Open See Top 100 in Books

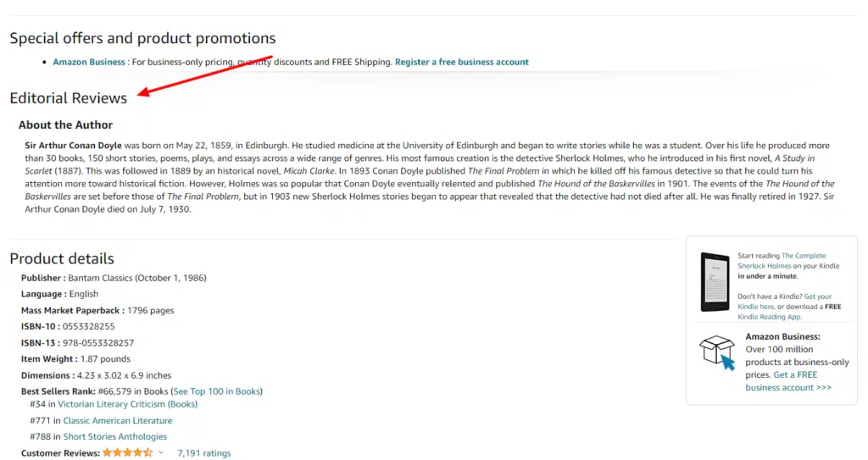point(216,391)
